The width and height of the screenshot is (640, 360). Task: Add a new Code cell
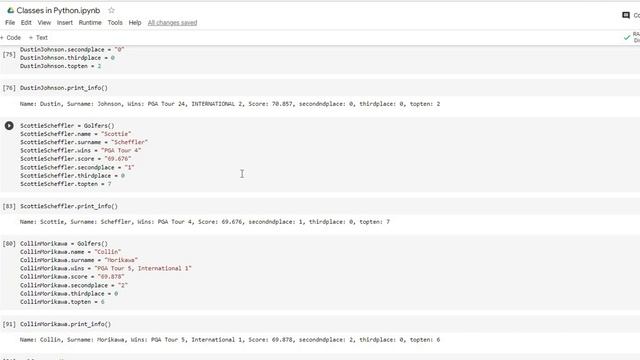pos(11,38)
